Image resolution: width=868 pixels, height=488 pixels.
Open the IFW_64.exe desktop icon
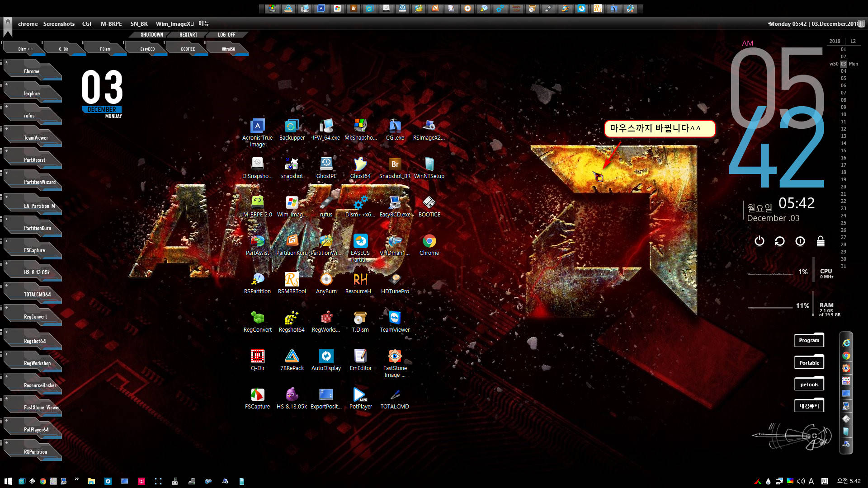click(x=326, y=130)
